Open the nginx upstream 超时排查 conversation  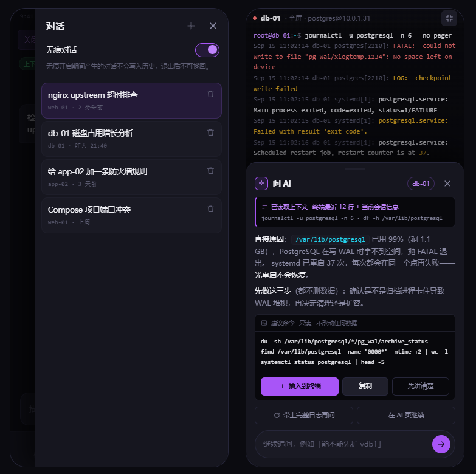[131, 100]
